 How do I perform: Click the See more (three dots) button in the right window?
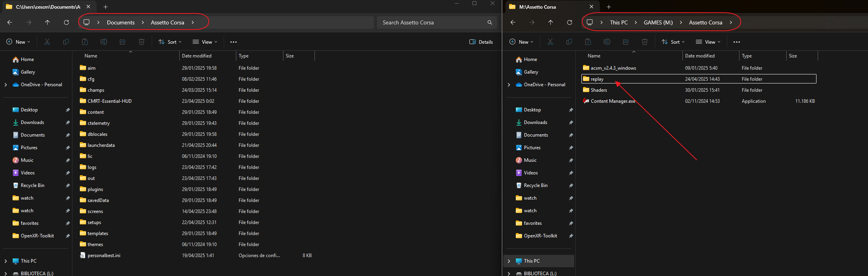[736, 42]
